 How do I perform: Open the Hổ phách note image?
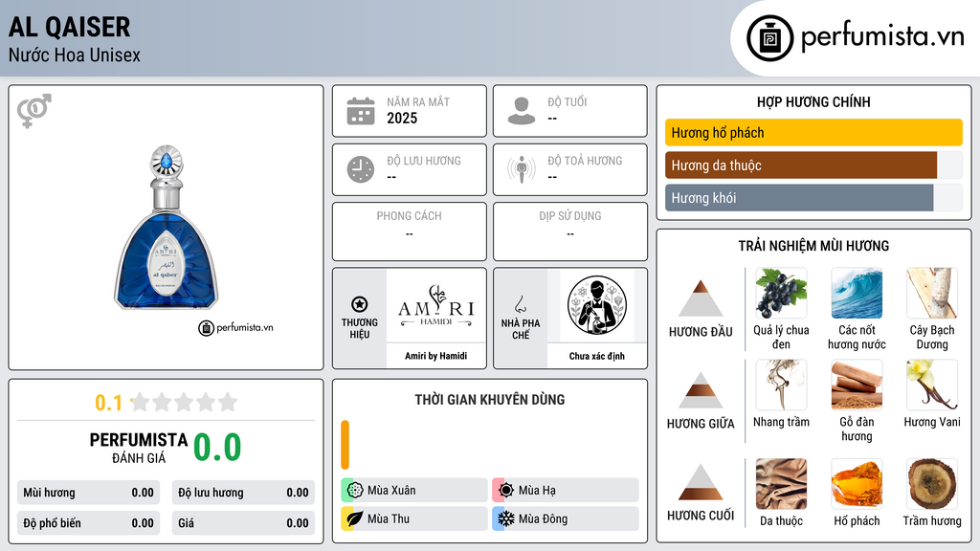click(857, 484)
